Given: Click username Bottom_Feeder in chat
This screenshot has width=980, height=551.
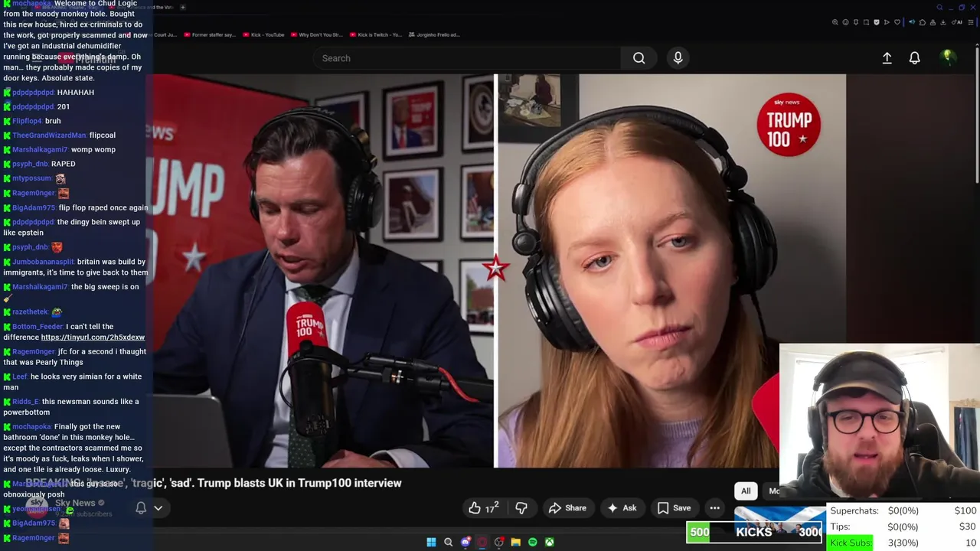Looking at the screenshot, I should (x=37, y=327).
